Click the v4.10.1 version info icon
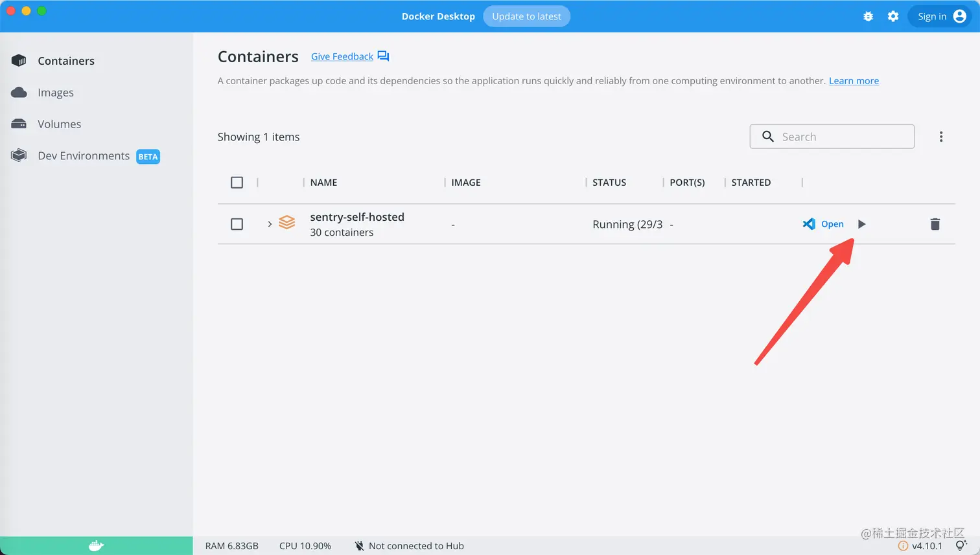The width and height of the screenshot is (980, 555). click(x=903, y=546)
